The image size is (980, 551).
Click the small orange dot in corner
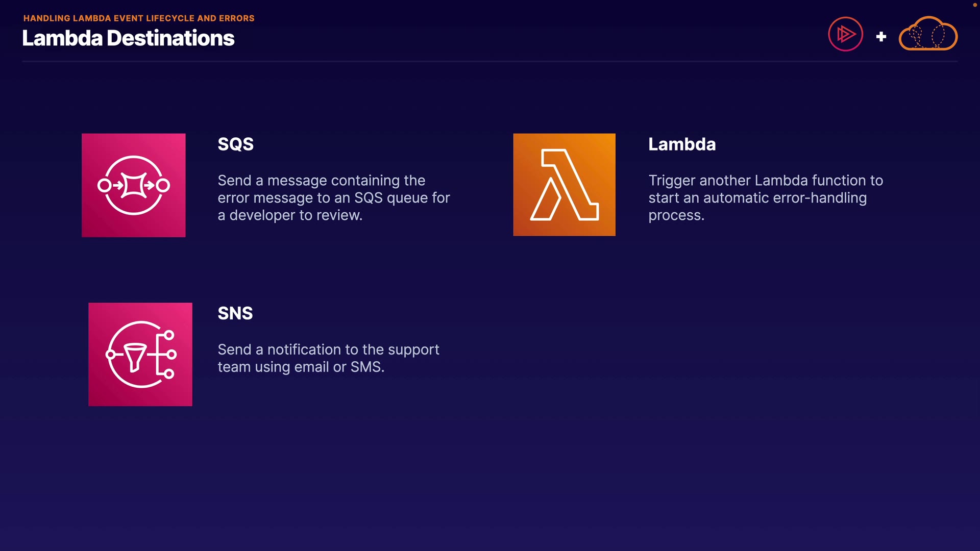tap(974, 5)
